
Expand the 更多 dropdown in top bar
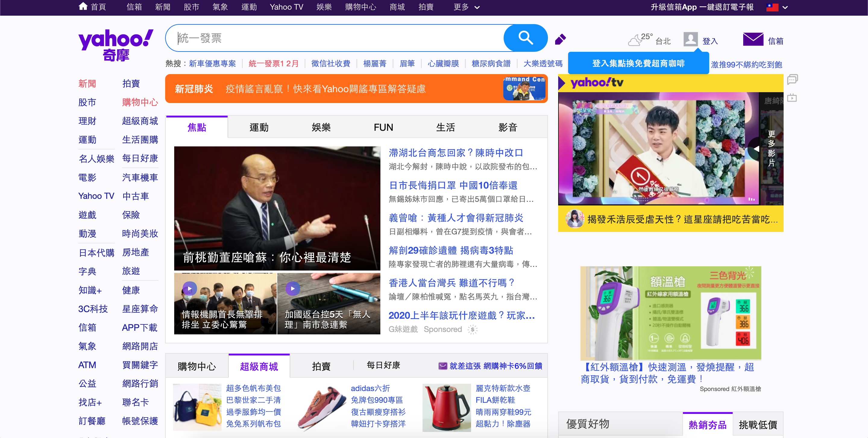(467, 7)
